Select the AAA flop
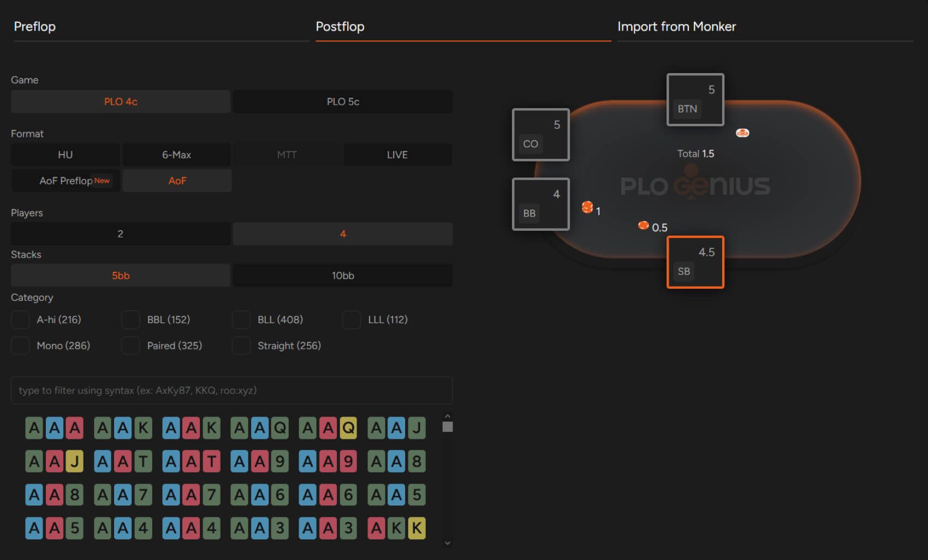928x560 pixels. point(54,428)
